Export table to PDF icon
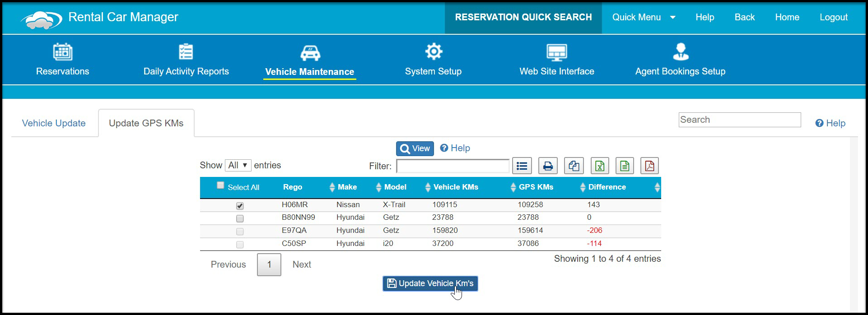The height and width of the screenshot is (315, 868). (649, 166)
